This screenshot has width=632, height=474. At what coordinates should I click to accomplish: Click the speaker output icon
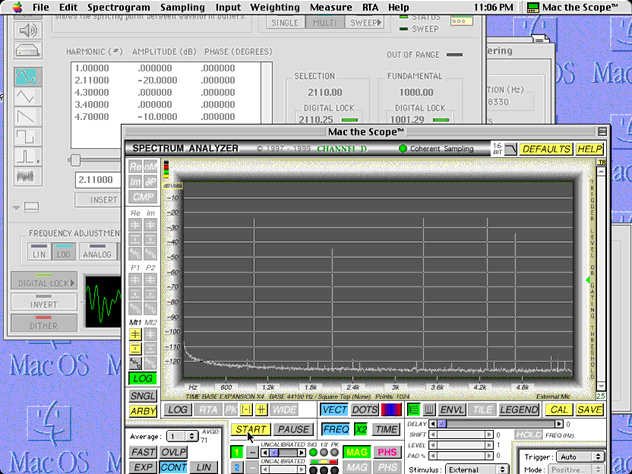click(28, 31)
